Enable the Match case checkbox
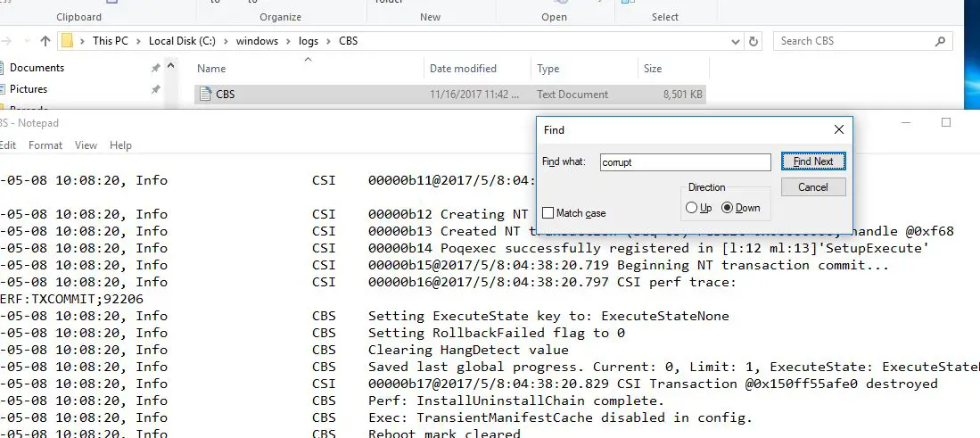 548,213
